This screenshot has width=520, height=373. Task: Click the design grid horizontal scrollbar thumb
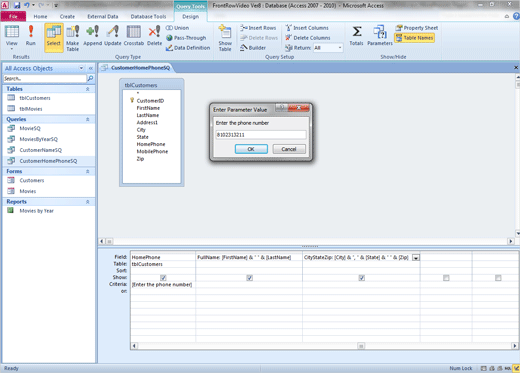(x=361, y=346)
